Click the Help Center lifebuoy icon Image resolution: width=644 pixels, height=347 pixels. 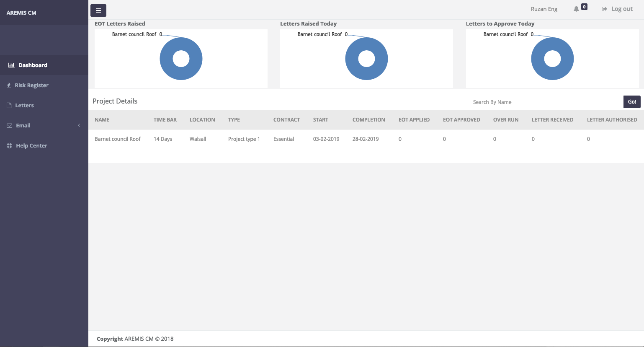[9, 145]
